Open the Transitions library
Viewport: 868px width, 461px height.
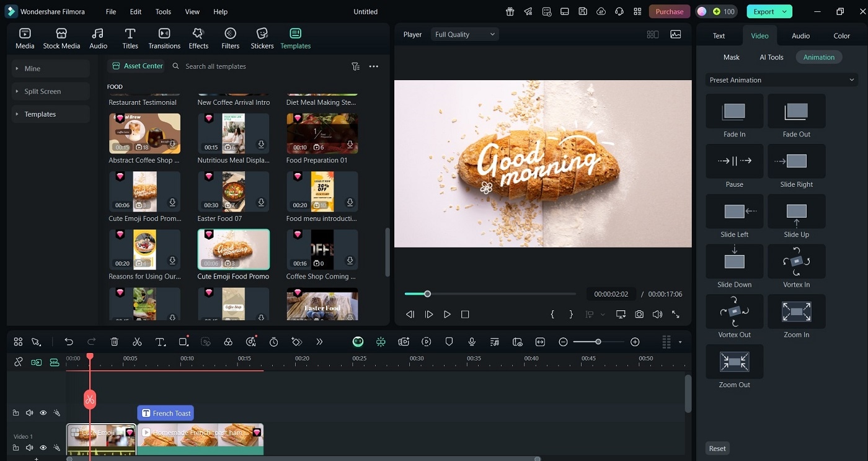pyautogui.click(x=164, y=38)
